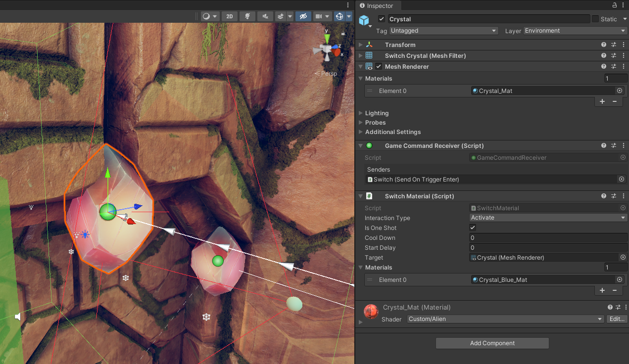Toggle 2D scene view mode

[x=229, y=16]
